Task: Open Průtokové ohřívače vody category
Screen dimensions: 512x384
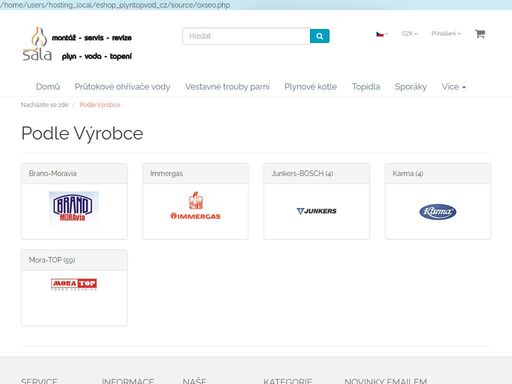Action: pyautogui.click(x=122, y=87)
